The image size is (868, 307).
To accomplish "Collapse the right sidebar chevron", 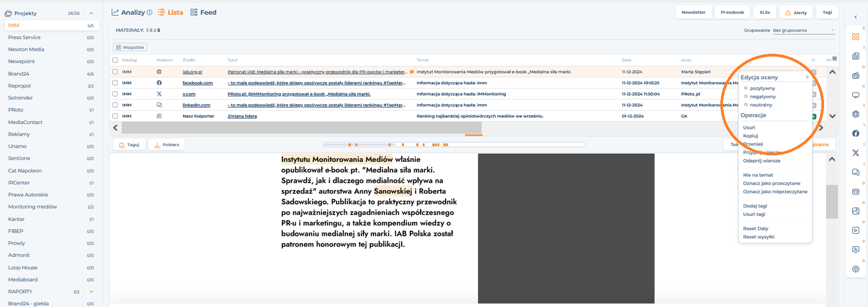I will (x=856, y=17).
